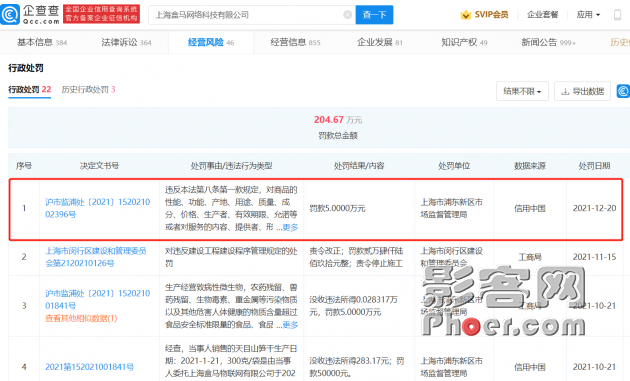
Task: Open the 知识产权 tab
Action: (x=464, y=42)
